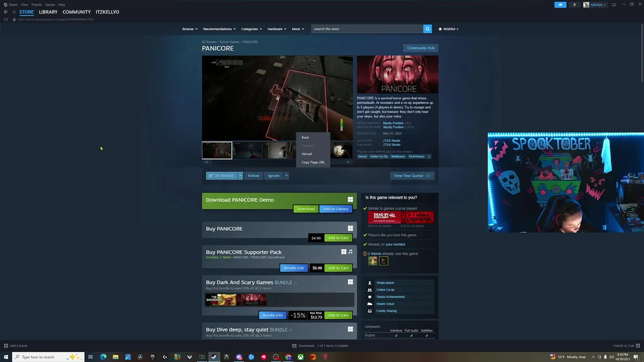Screen dimensions: 644x362
Task: Click the Windows Start button
Action: click(6, 357)
